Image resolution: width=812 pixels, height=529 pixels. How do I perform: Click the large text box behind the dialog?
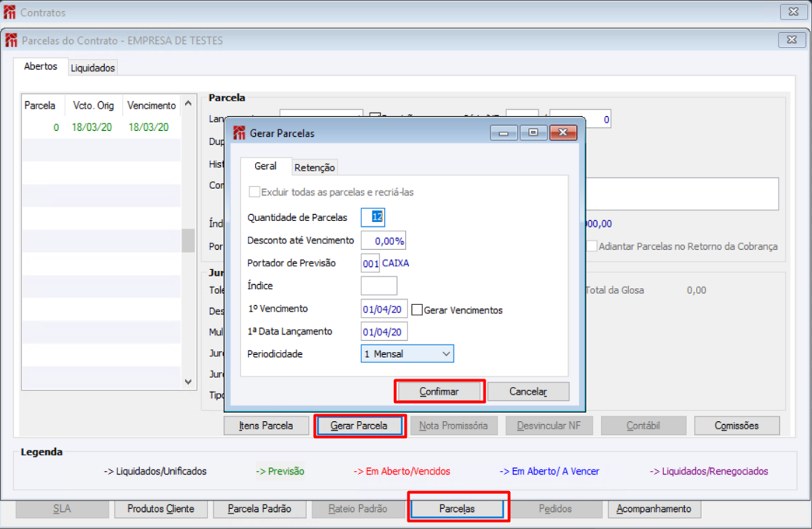[682, 194]
